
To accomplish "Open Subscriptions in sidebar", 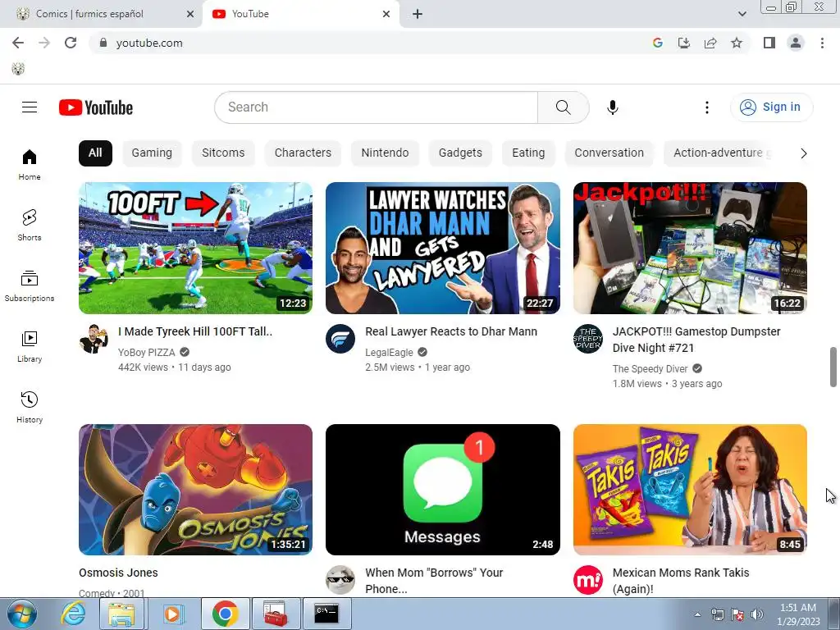I will [x=30, y=286].
